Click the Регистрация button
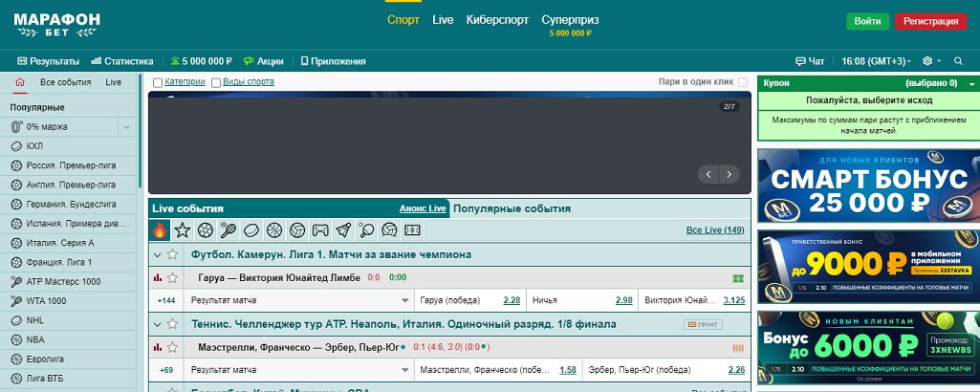 [930, 21]
